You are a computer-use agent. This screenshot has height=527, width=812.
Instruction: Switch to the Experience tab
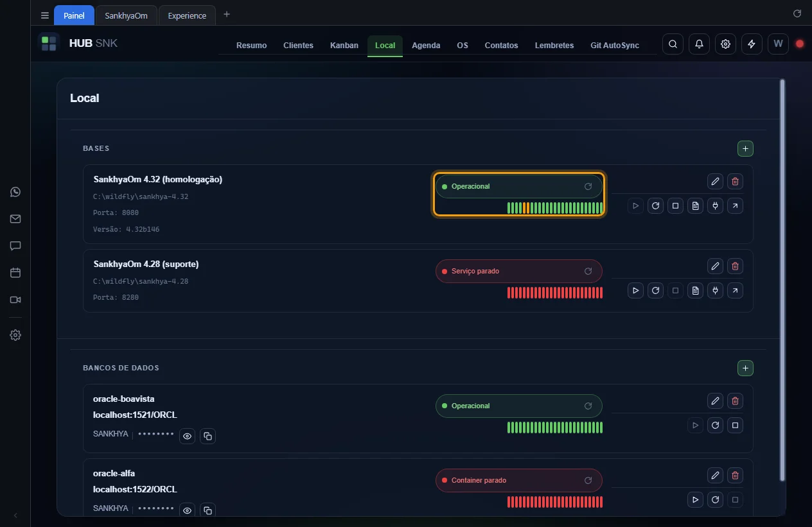[x=187, y=15]
